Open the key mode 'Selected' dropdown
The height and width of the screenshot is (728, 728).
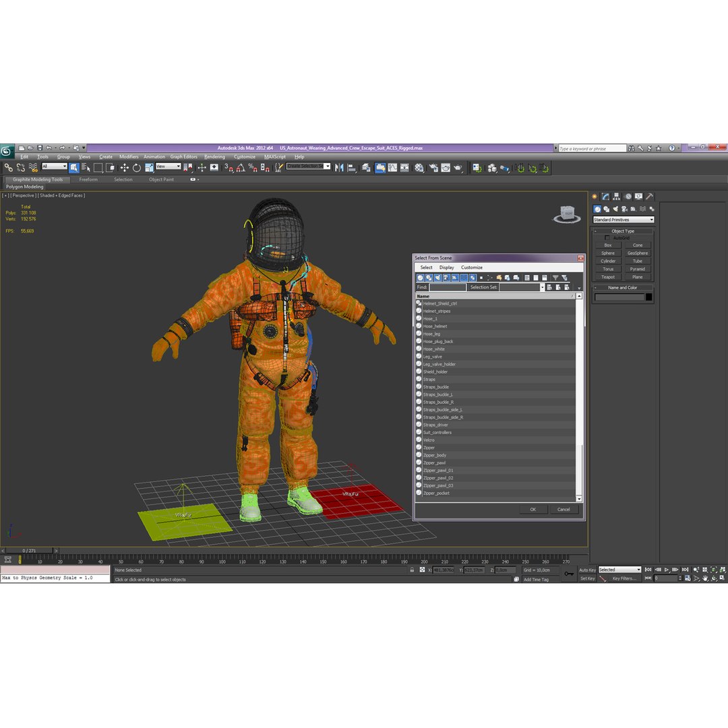point(619,570)
